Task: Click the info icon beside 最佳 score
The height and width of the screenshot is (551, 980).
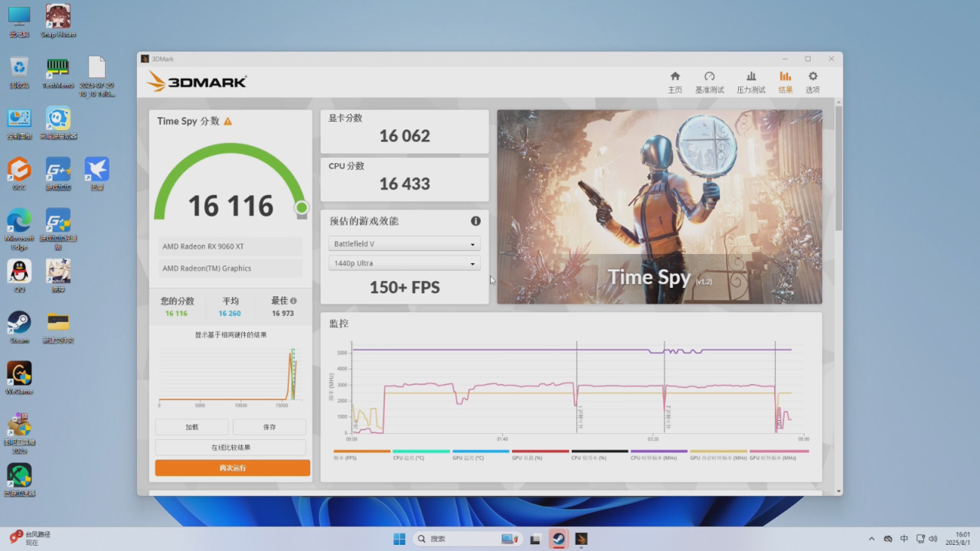Action: click(x=293, y=301)
